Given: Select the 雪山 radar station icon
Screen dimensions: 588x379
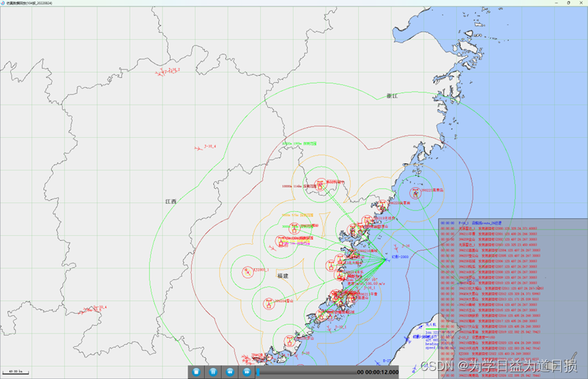Looking at the screenshot, I should tap(269, 304).
